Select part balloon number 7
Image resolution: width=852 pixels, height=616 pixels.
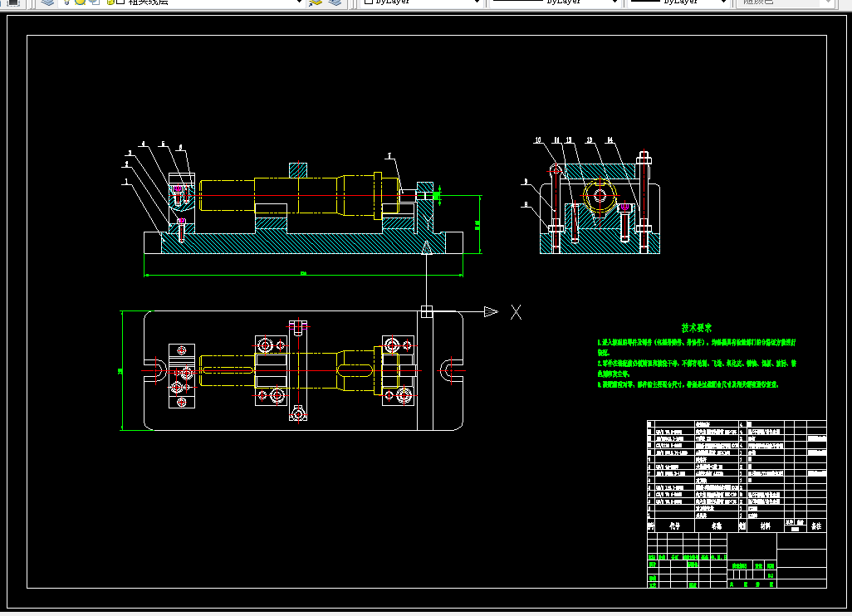click(x=389, y=156)
